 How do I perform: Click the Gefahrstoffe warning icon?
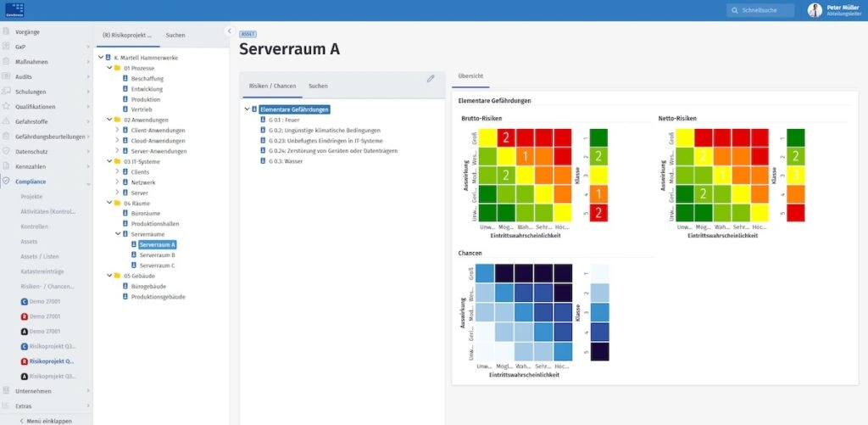click(x=6, y=121)
